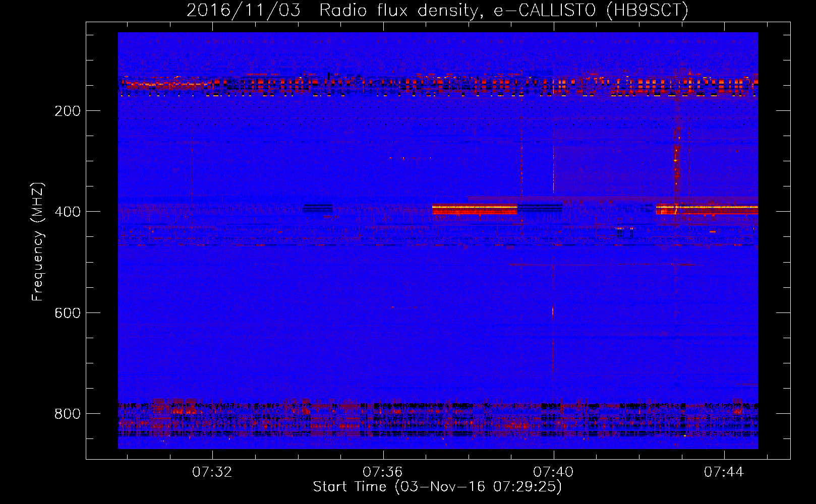Click the 800 frequency tick label
The height and width of the screenshot is (504, 816).
click(x=68, y=414)
